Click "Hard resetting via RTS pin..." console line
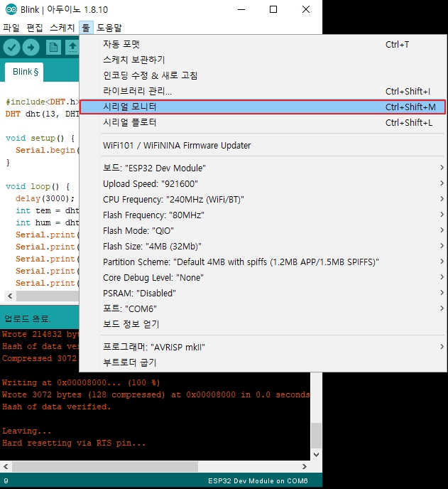Image resolution: width=448 pixels, height=489 pixels. click(x=74, y=444)
